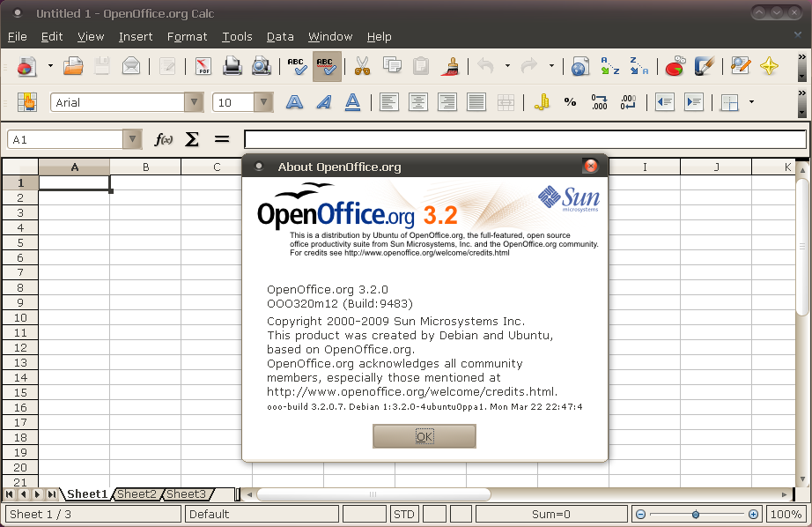The image size is (812, 527).
Task: Click the formula input line
Action: tap(525, 139)
